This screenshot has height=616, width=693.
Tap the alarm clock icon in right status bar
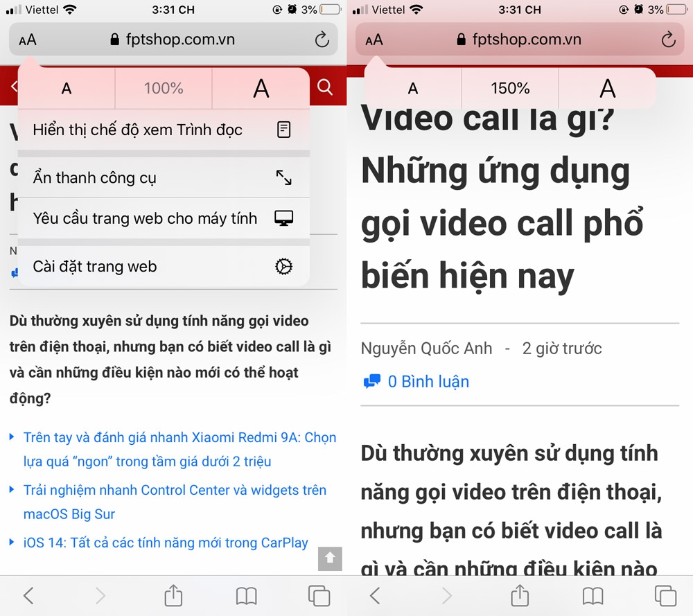coord(639,9)
